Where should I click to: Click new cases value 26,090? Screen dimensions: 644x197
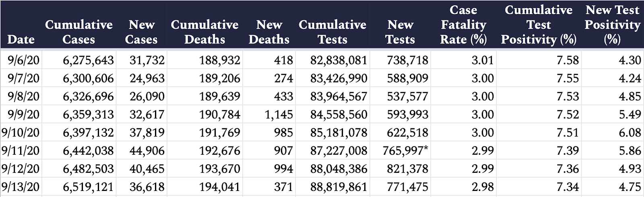click(x=147, y=97)
